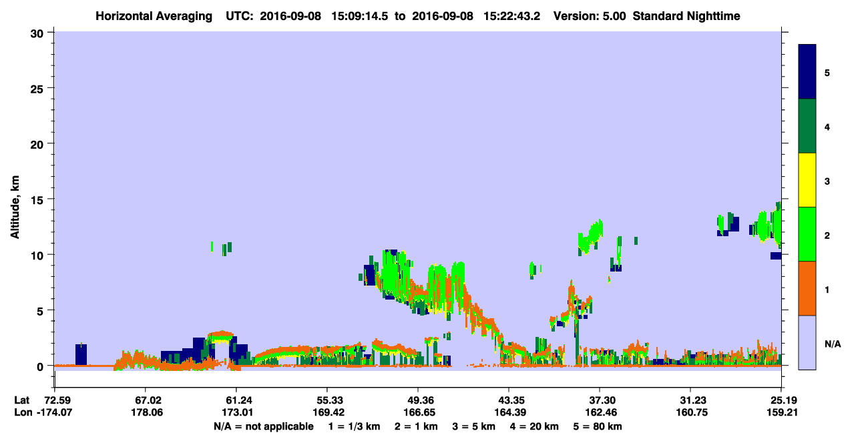This screenshot has width=868, height=445.
Task: Click the orange level 1 colorbar segment
Action: coord(807,288)
